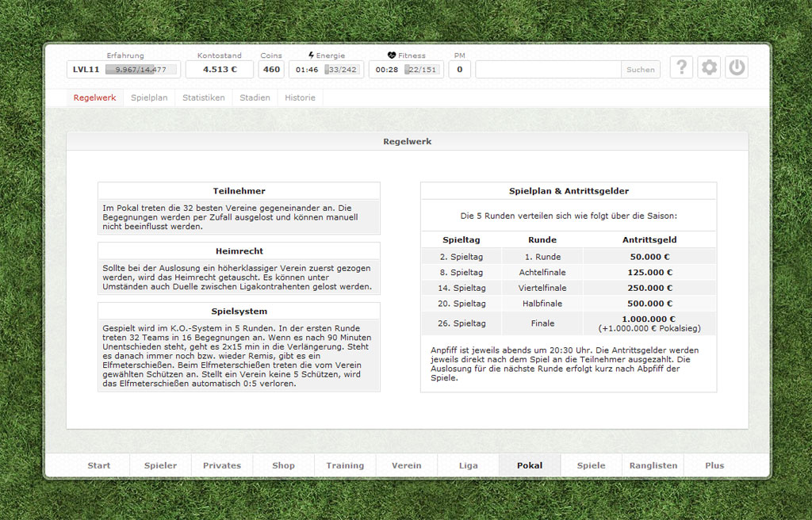Image resolution: width=812 pixels, height=520 pixels.
Task: Click the heart Fitness icon
Action: pos(392,55)
